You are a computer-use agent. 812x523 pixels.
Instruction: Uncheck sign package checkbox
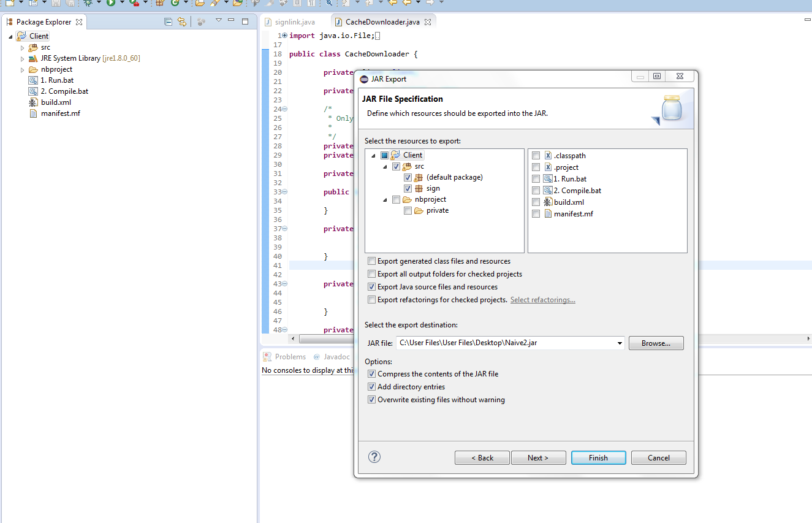click(408, 189)
